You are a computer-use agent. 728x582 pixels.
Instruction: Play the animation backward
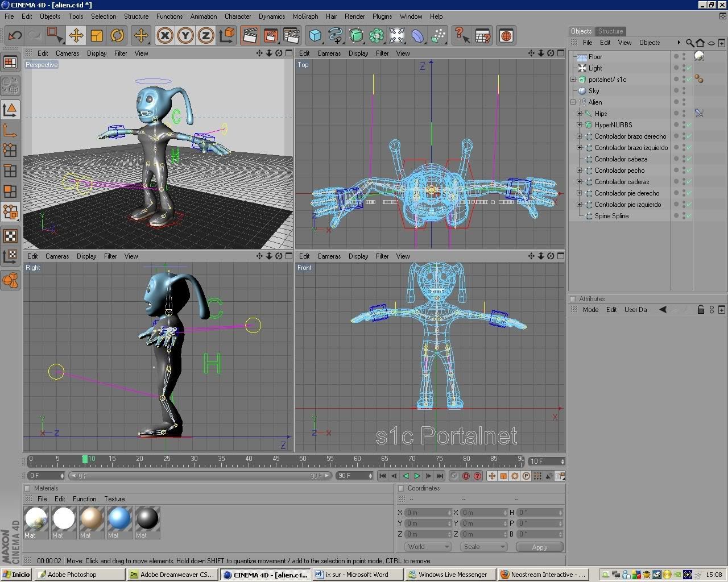(406, 476)
